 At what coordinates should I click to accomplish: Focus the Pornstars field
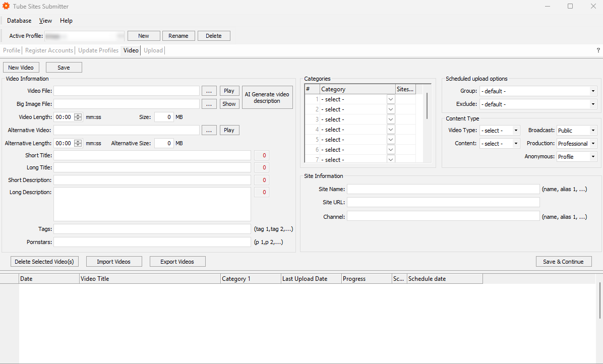click(x=152, y=242)
